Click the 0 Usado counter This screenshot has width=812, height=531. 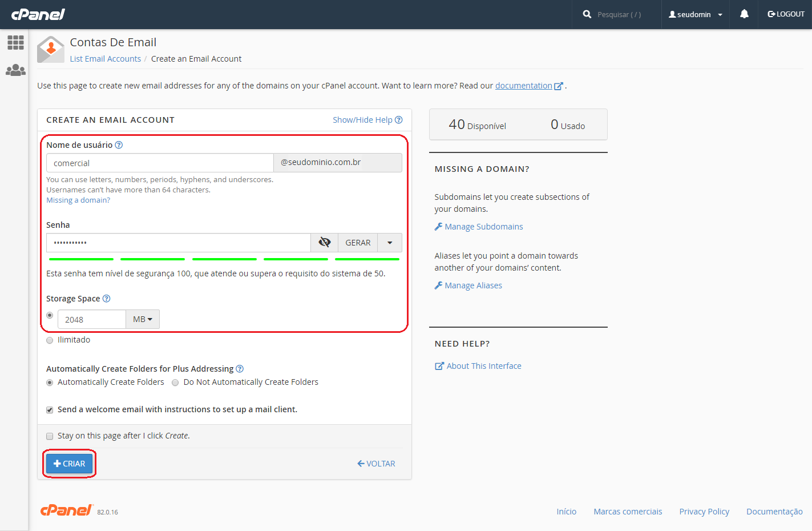(568, 124)
